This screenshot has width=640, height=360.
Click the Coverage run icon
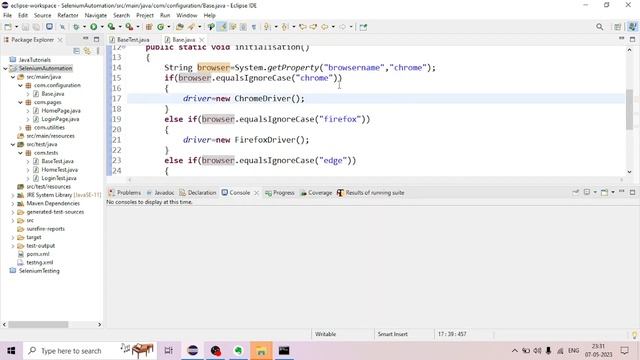(x=111, y=27)
